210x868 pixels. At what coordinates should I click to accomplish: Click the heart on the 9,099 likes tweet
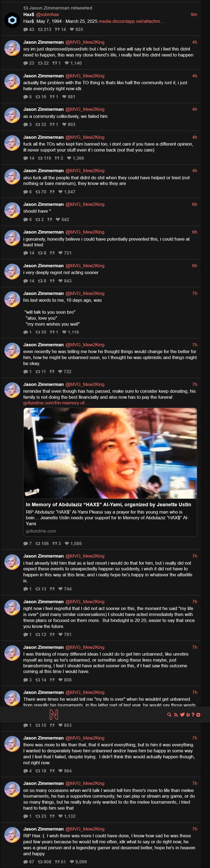click(72, 861)
